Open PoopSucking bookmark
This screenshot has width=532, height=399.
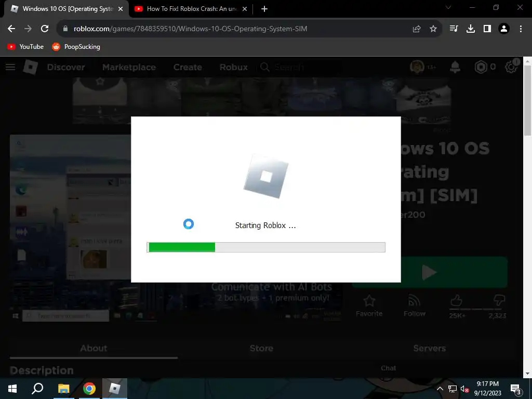point(76,47)
